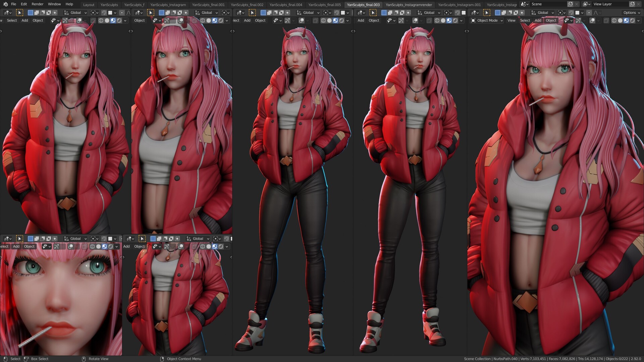Open the editor type dropdown in the far-left viewport
Screen dimensions: 644x362
(x=7, y=13)
